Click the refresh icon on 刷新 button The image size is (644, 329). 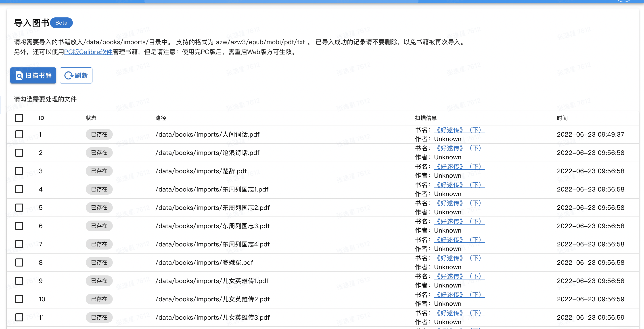(68, 75)
